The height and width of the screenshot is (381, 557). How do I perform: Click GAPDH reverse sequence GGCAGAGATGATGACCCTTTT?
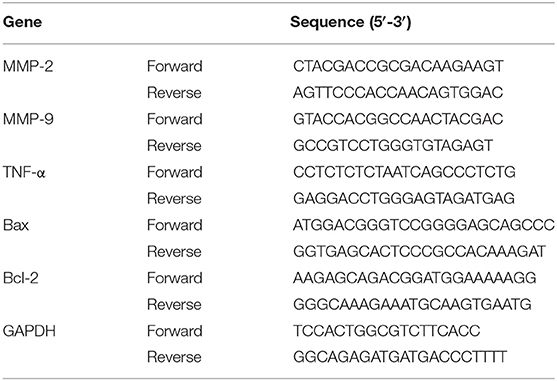[400, 357]
